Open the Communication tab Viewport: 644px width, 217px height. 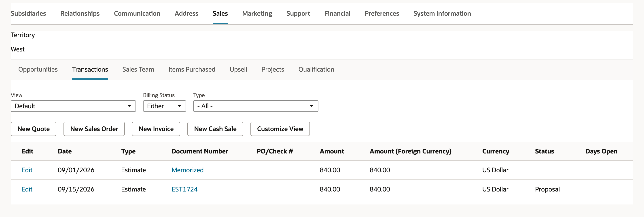(x=137, y=13)
